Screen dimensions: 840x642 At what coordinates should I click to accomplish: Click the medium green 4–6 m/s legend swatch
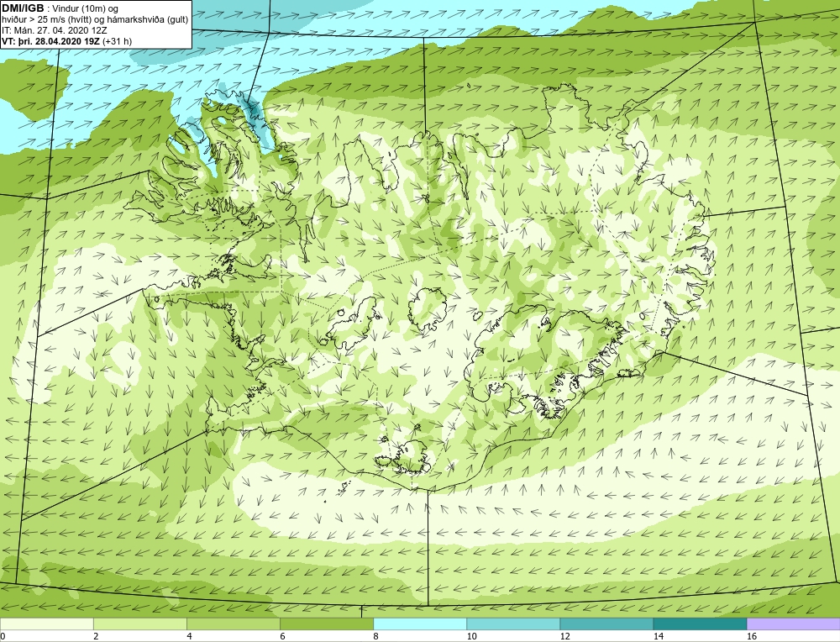(233, 624)
